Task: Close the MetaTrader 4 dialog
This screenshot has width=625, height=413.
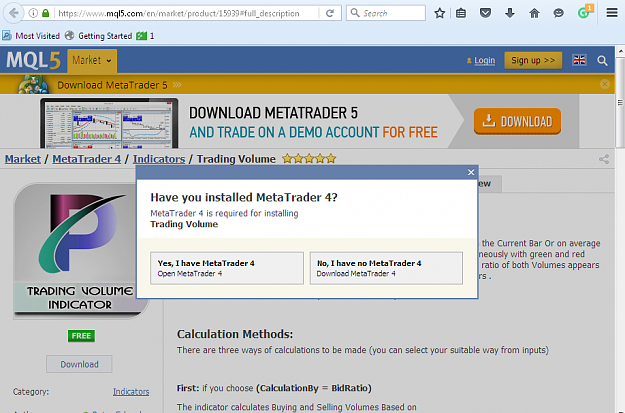Action: [471, 172]
